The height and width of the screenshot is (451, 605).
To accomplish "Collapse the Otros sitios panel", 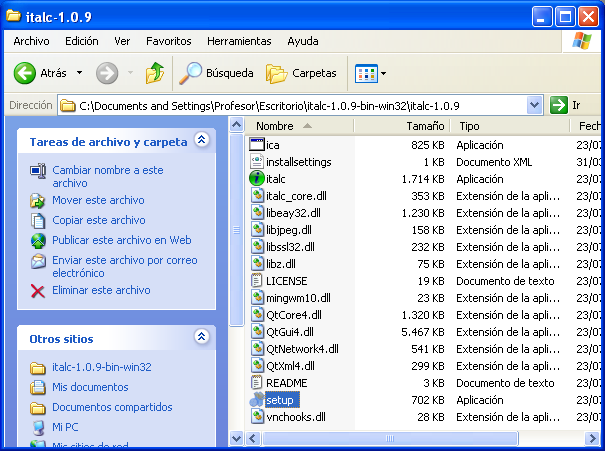I will pos(201,339).
